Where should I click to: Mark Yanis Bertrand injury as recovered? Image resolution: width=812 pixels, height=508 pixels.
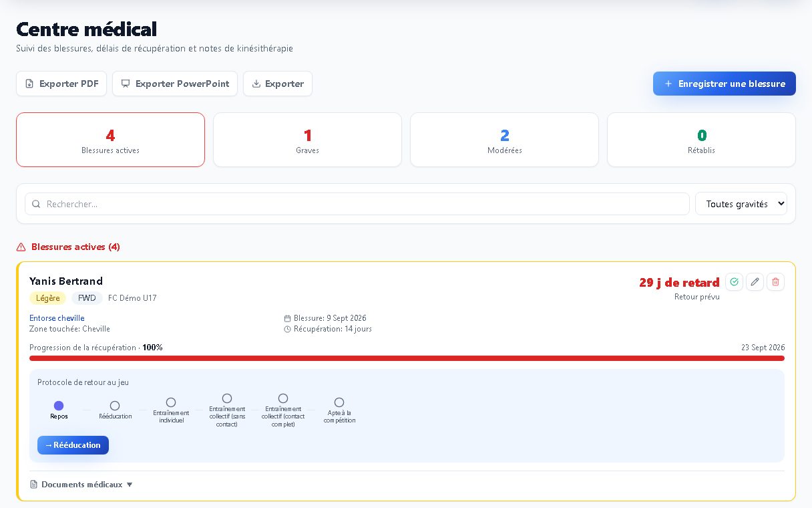click(734, 282)
